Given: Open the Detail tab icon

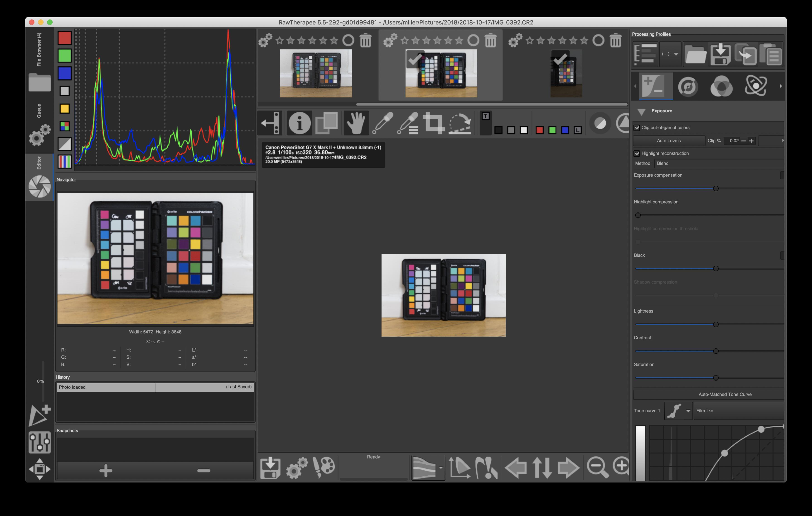Looking at the screenshot, I should coord(688,86).
